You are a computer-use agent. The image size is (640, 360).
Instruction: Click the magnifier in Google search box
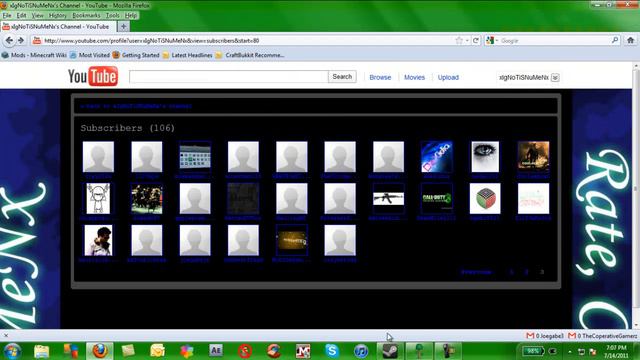pyautogui.click(x=615, y=40)
